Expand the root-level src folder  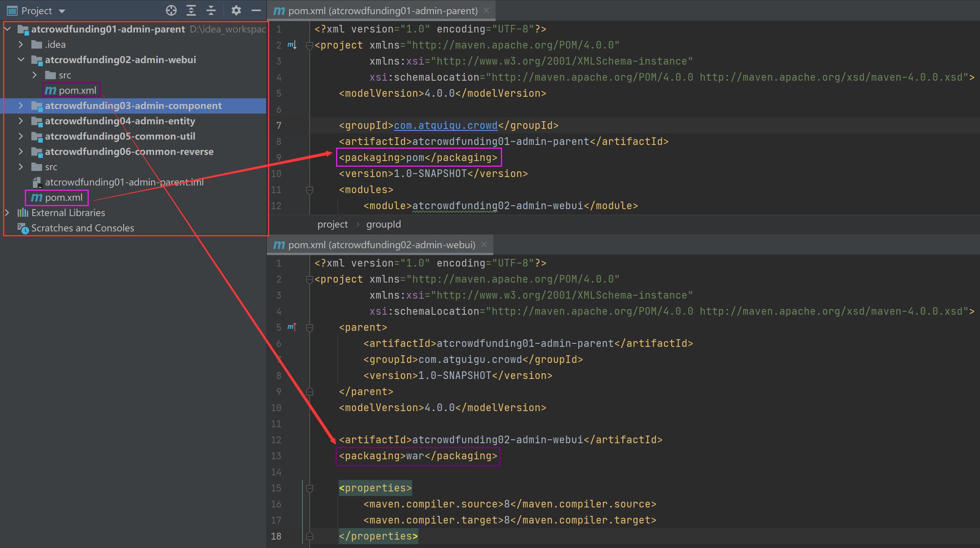click(21, 167)
